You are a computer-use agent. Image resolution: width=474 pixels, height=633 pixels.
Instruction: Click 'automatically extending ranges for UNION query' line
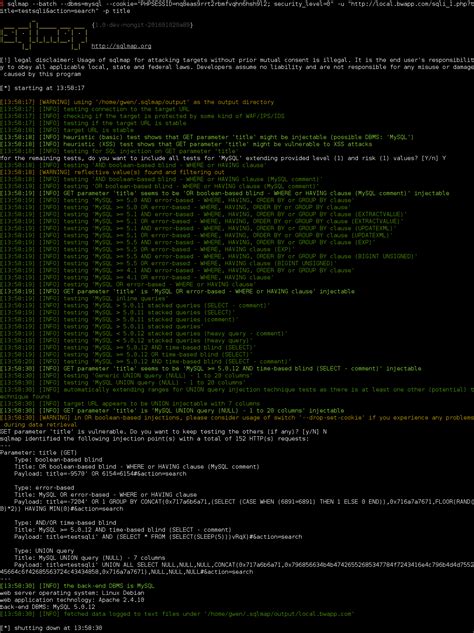[237, 393]
